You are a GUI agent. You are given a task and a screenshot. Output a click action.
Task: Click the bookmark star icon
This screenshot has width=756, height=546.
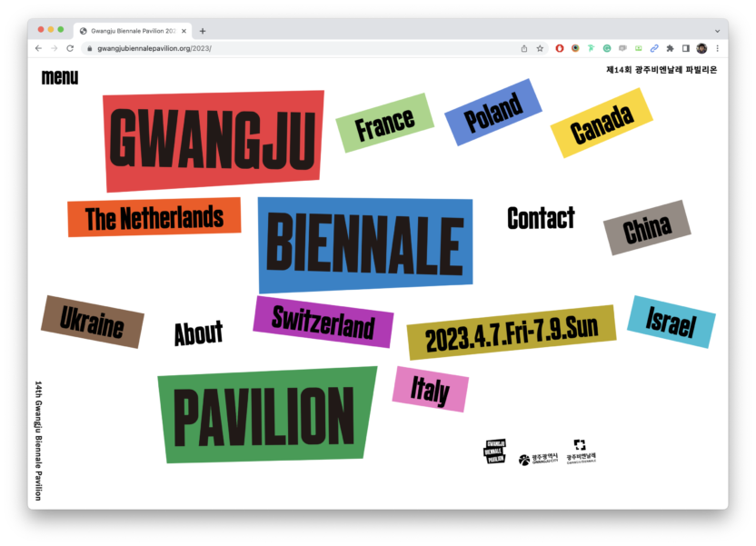click(x=540, y=48)
